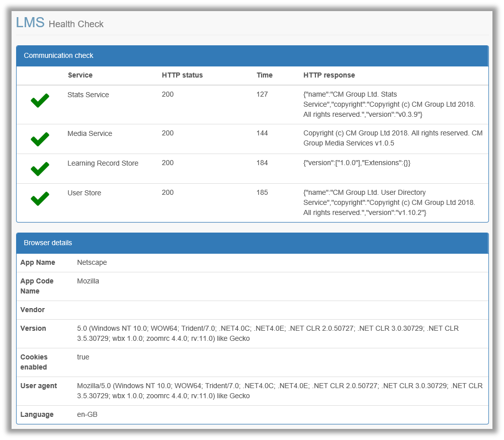
Task: Click the User Directory Service v1.10.2 response
Action: (389, 202)
